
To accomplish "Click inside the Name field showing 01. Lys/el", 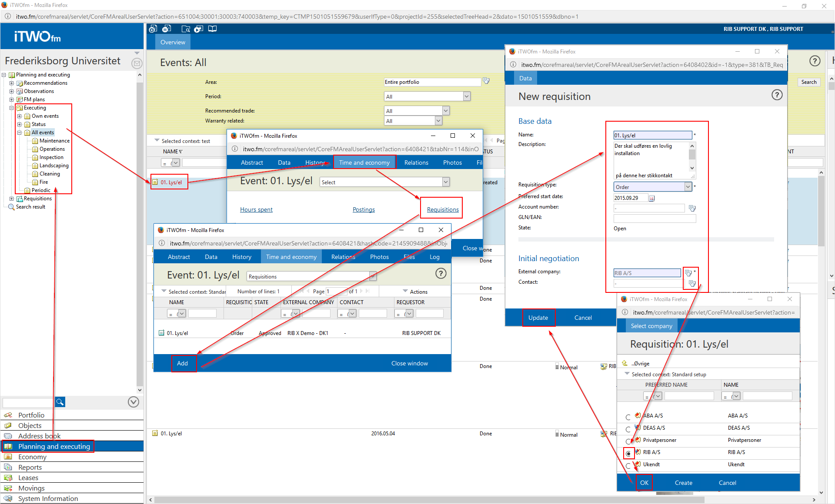I will (x=651, y=135).
